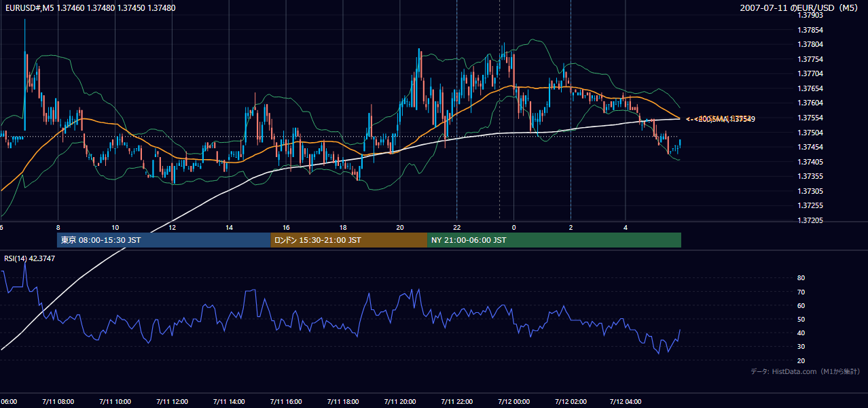This screenshot has height=408, width=868.
Task: Click bottom time label 7/11 08:00
Action: click(x=58, y=402)
